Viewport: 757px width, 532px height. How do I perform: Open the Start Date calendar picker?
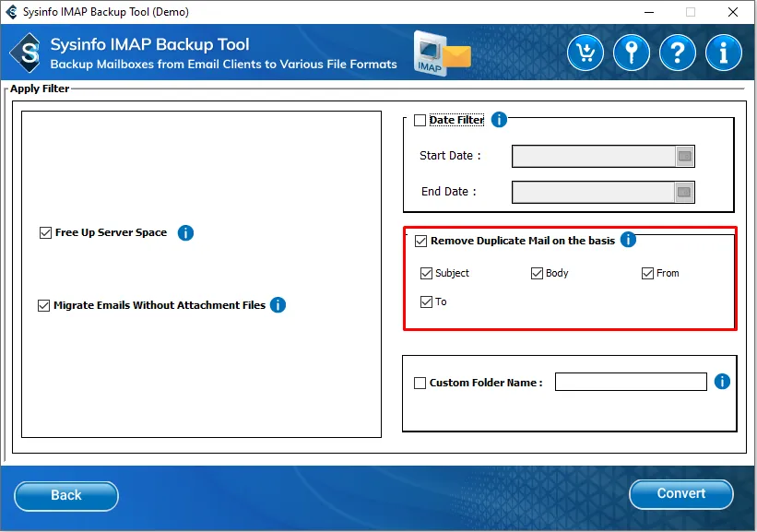coord(684,156)
